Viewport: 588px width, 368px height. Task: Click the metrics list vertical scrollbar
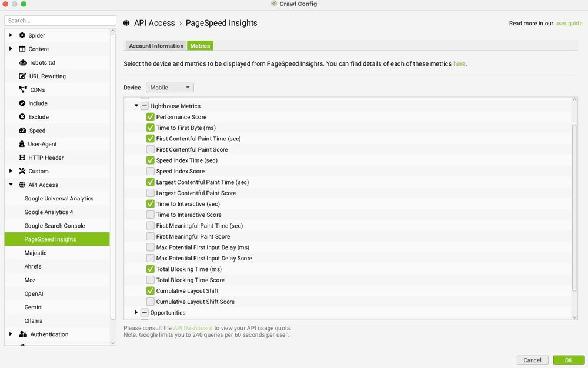[574, 208]
